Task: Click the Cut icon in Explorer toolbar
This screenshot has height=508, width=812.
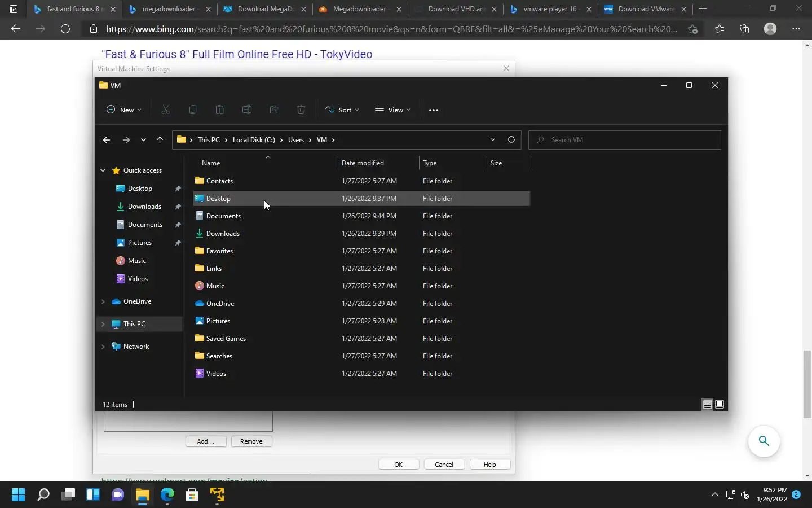Action: tap(165, 110)
